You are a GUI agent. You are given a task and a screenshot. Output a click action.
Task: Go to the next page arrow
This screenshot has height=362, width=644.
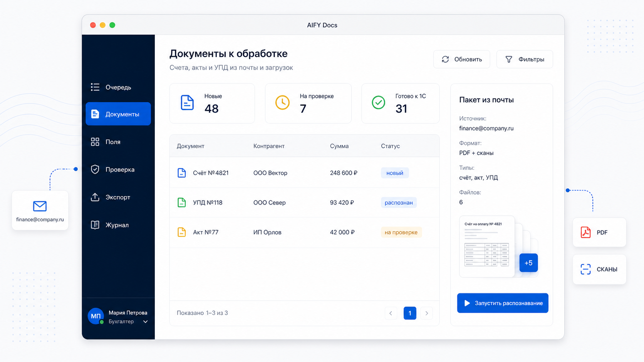click(x=426, y=313)
